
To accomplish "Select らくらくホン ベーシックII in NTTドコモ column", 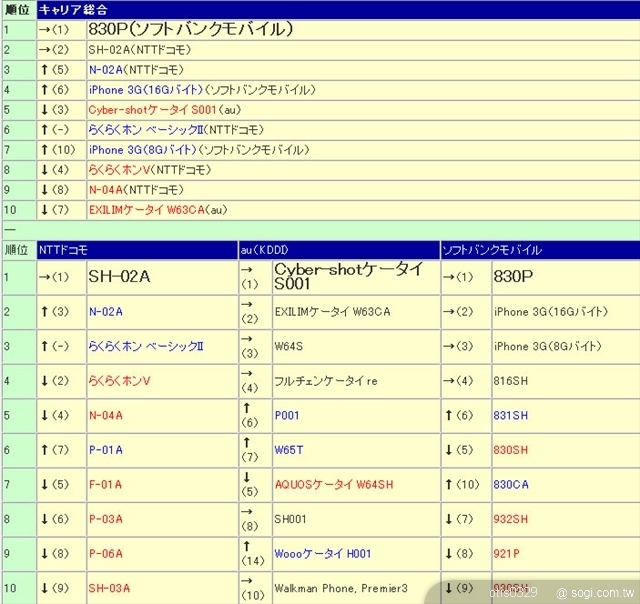I will (x=146, y=346).
